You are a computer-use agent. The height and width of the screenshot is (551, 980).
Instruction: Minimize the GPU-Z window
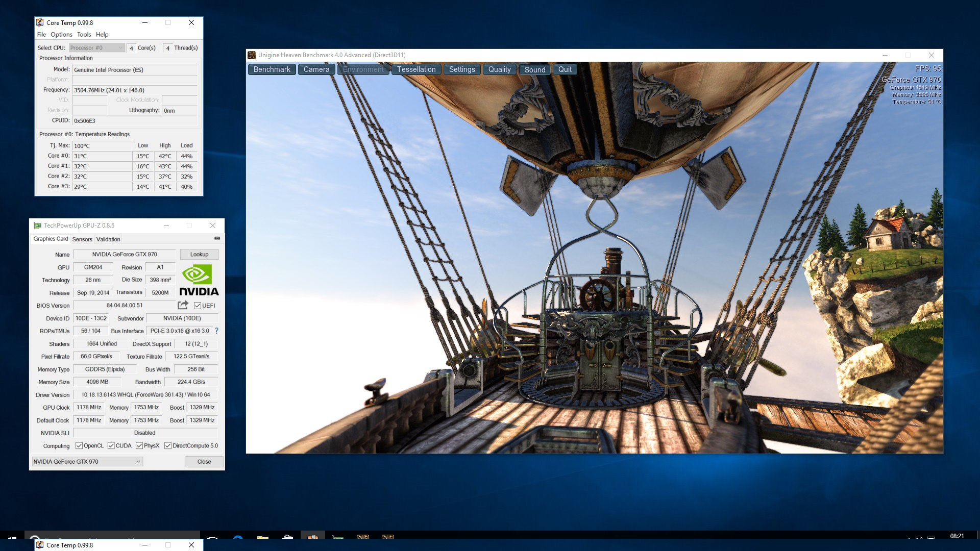click(166, 226)
